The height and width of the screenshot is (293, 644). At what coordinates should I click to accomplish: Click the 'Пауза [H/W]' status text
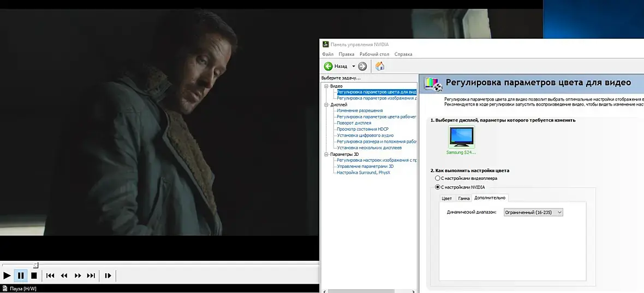tap(22, 289)
